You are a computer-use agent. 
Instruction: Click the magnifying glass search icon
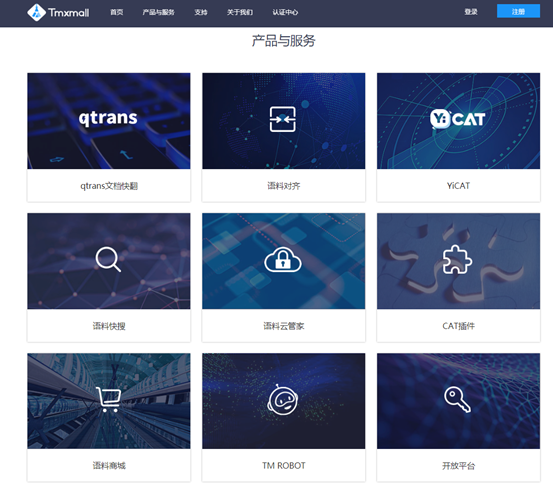[108, 259]
